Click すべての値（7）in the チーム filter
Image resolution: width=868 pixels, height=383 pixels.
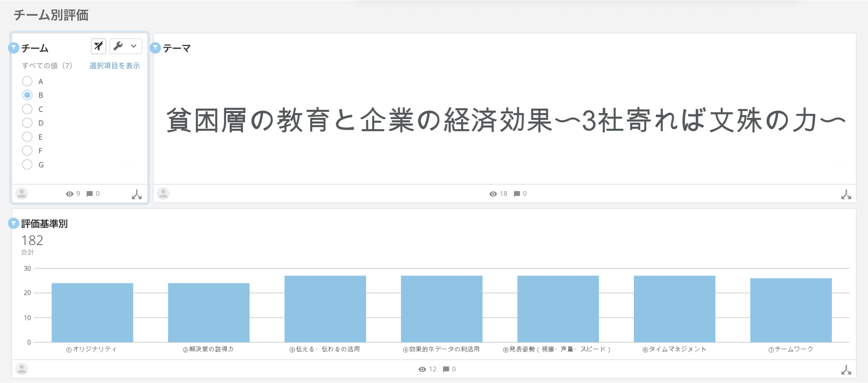tap(47, 66)
